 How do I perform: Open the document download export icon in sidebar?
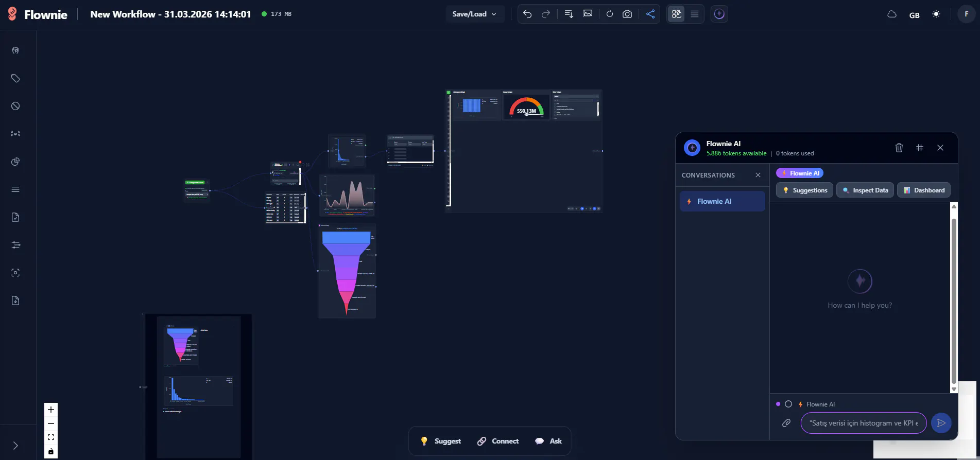(15, 300)
